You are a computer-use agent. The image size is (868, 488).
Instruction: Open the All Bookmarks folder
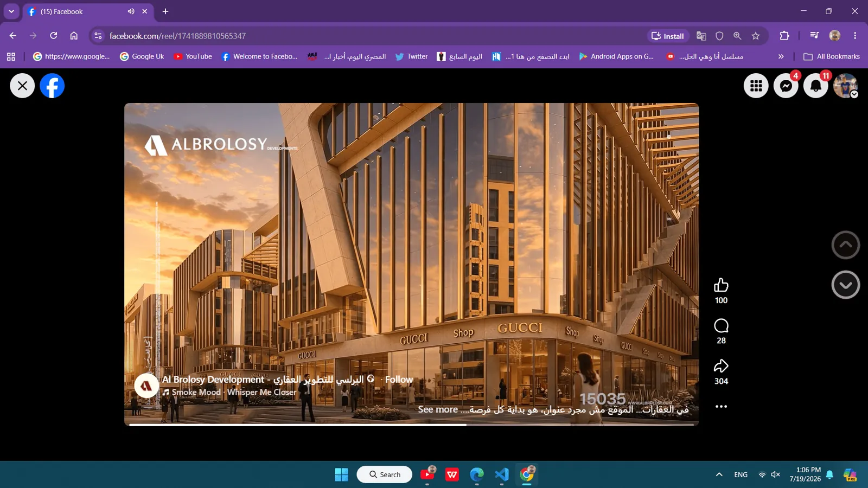[x=832, y=56]
